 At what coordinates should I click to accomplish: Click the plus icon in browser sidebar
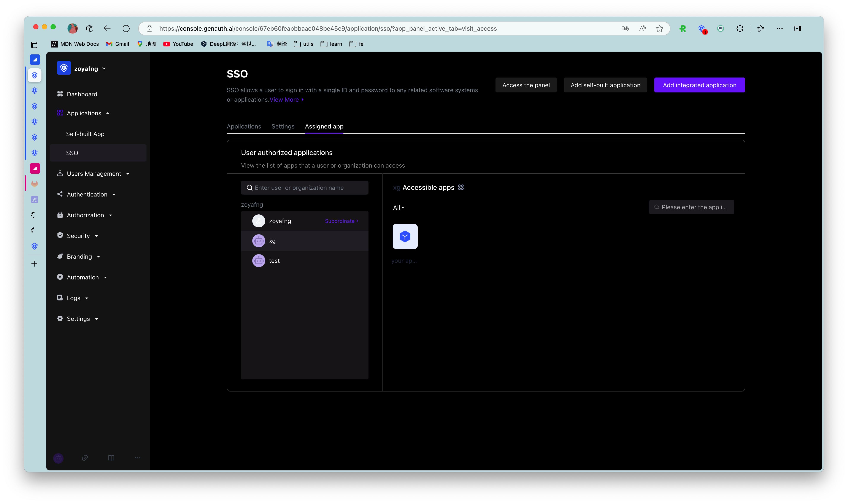[34, 264]
